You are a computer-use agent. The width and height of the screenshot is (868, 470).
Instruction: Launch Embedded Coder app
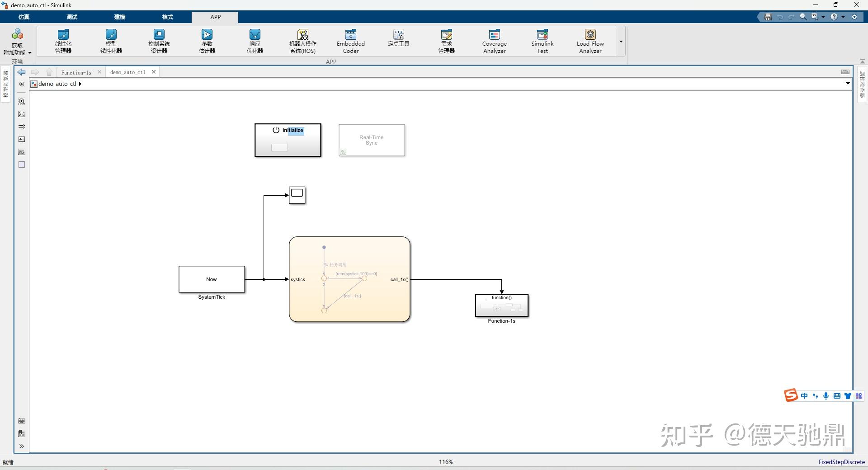(x=351, y=41)
